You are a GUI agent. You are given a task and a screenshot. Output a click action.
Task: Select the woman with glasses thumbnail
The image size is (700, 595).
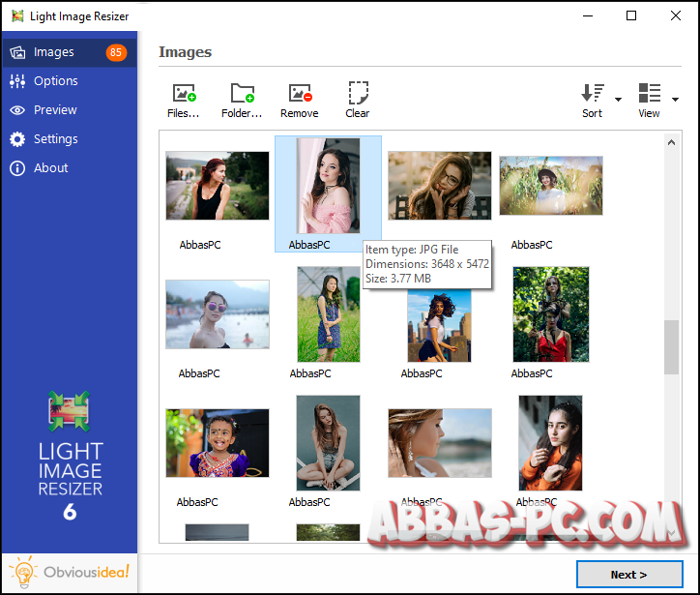click(x=439, y=185)
